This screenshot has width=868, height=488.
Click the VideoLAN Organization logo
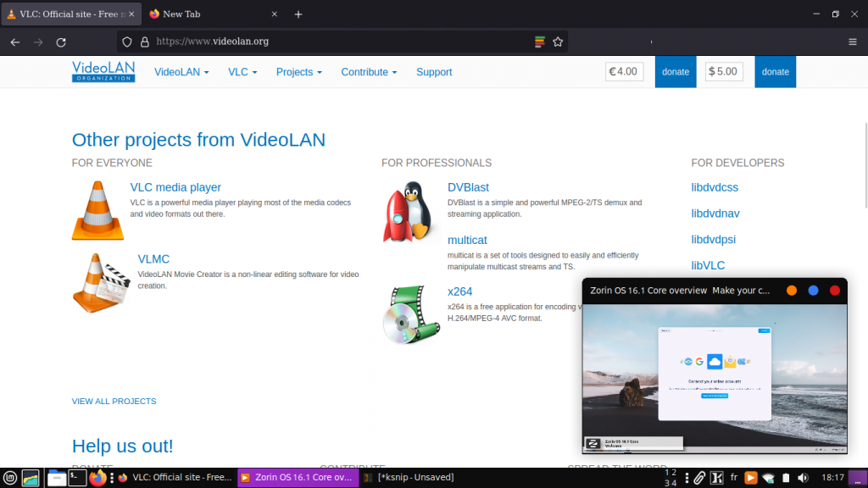[x=103, y=71]
